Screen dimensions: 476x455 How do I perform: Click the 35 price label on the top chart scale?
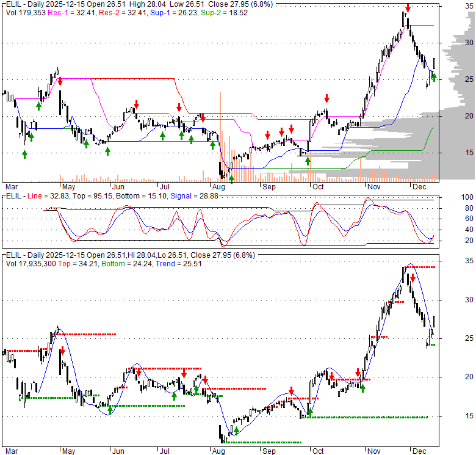469,5
